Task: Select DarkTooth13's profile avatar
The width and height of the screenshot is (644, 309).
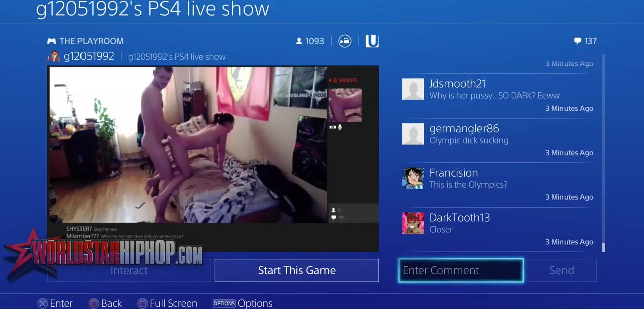Action: pyautogui.click(x=413, y=223)
